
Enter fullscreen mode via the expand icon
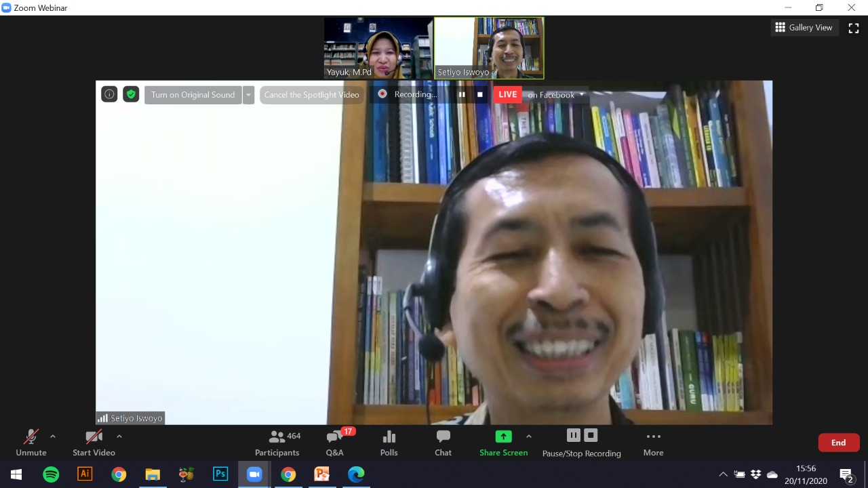click(853, 28)
